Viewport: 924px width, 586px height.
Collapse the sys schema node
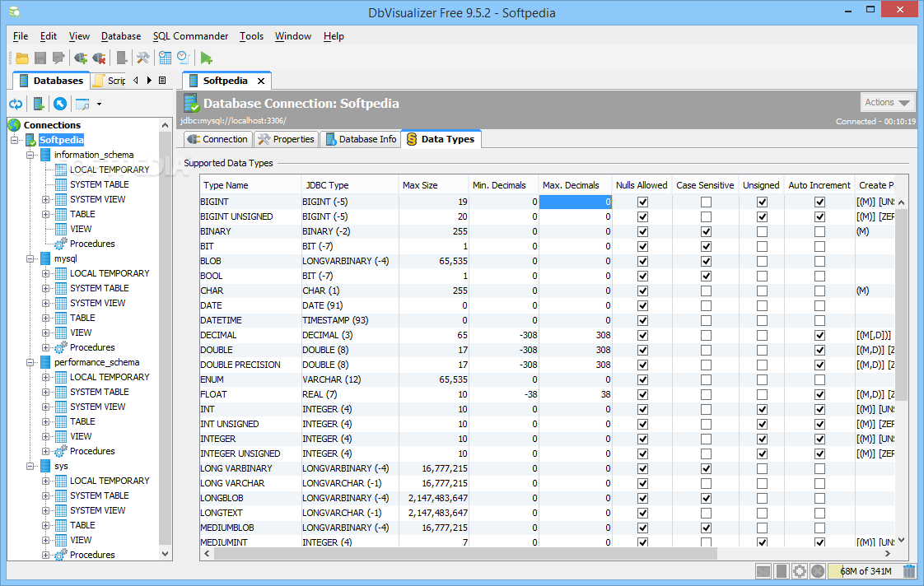pyautogui.click(x=30, y=466)
